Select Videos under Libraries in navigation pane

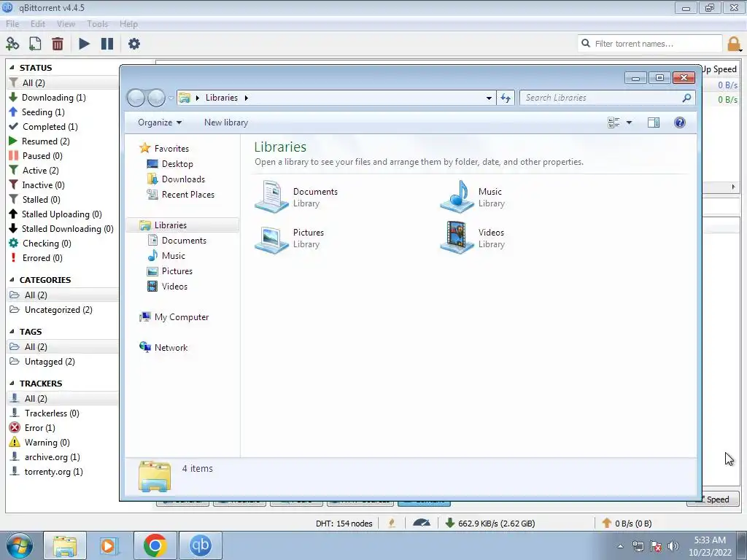pos(174,286)
